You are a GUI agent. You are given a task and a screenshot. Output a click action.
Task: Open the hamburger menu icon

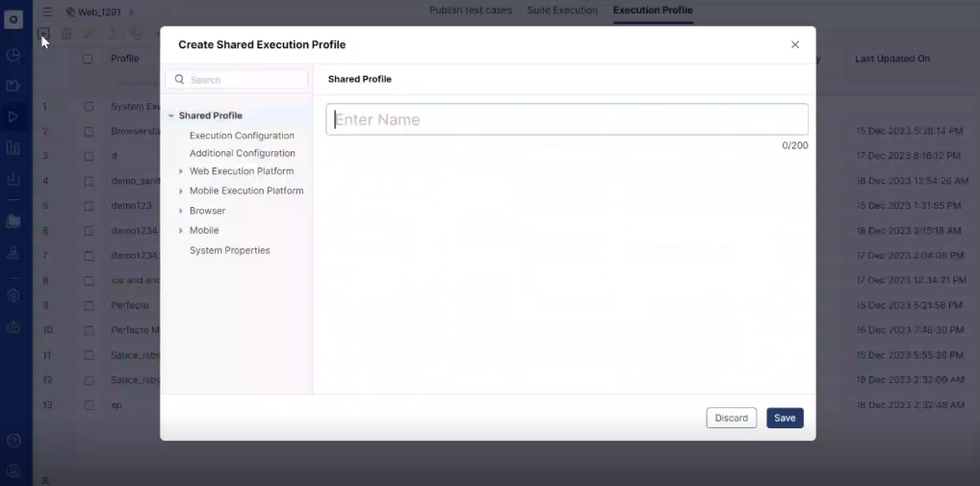(x=46, y=12)
